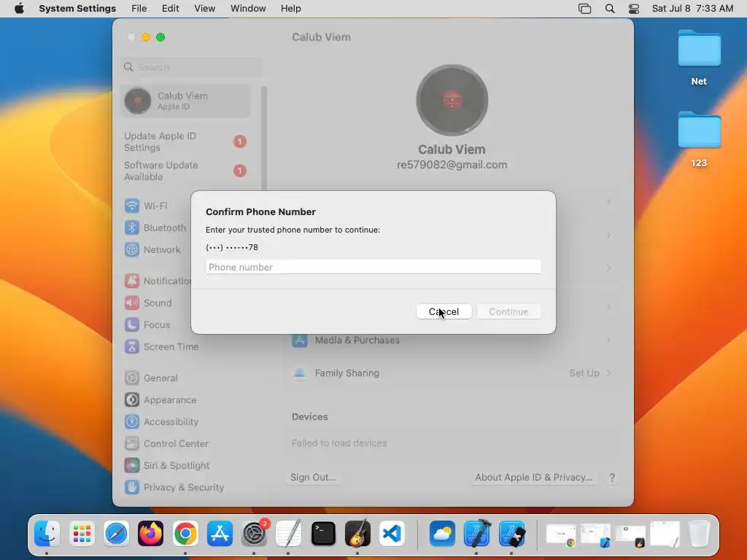The height and width of the screenshot is (560, 747).
Task: Open Software Update Available notice
Action: pos(185,171)
